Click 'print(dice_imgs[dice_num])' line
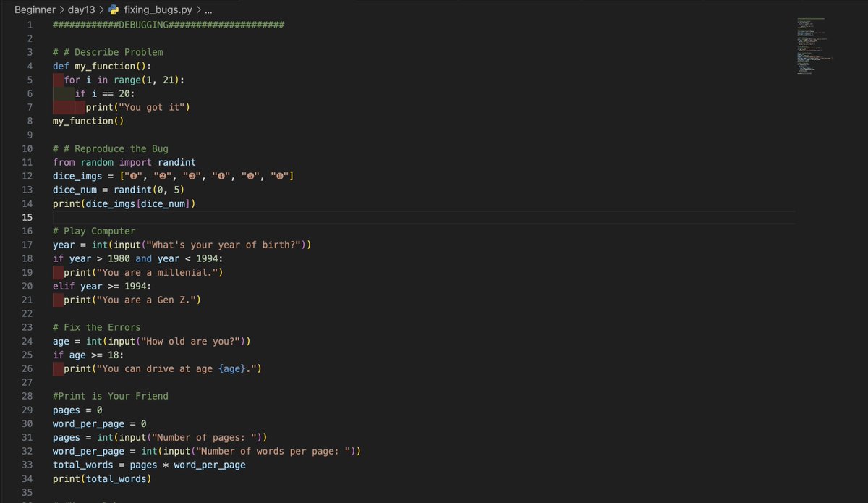 pos(124,203)
